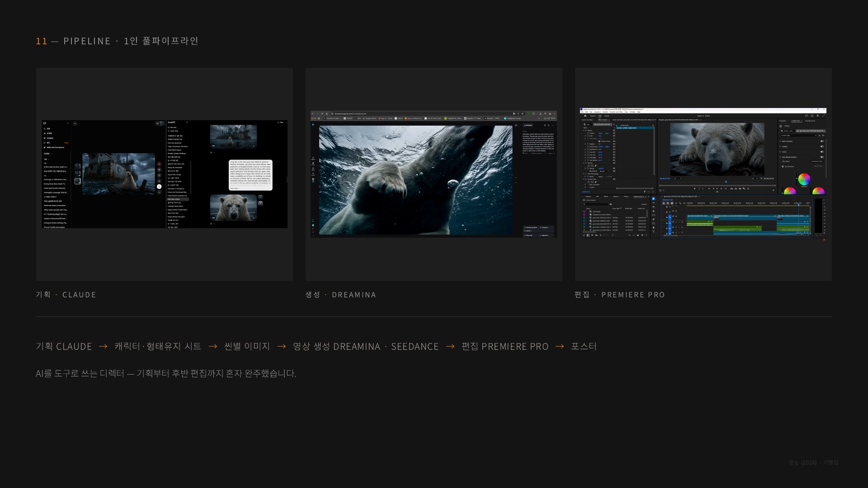Screen dimensions: 868x488
Task: Open the Export tab in Premiere
Action: (607, 116)
